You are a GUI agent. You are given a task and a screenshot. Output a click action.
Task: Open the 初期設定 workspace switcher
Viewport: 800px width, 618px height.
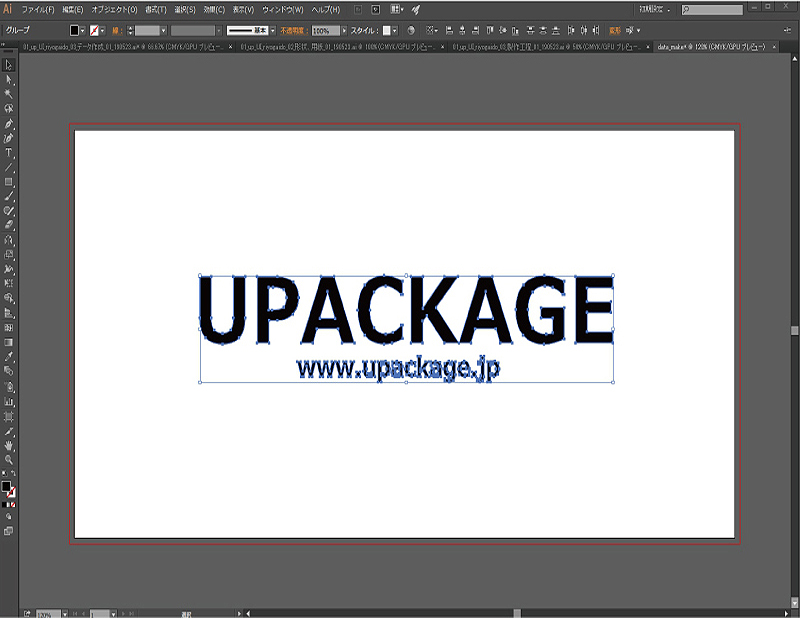click(655, 9)
